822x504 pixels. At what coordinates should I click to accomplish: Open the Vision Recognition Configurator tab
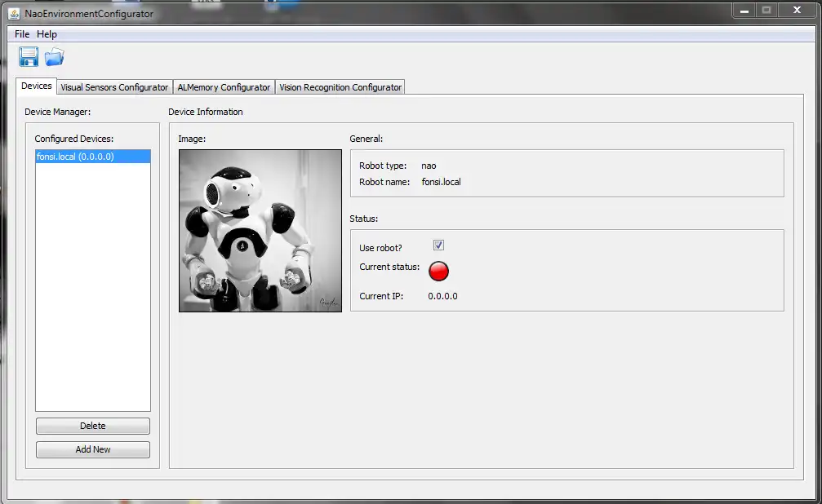[340, 87]
